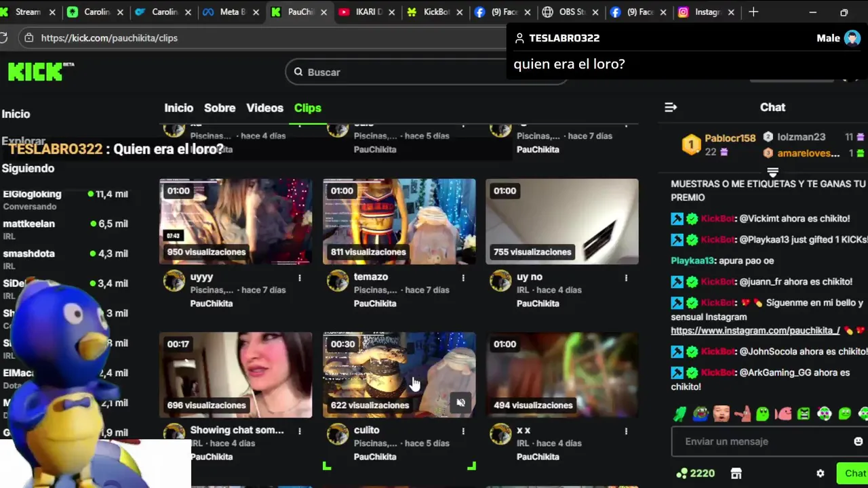Open the culito clip title
This screenshot has width=868, height=488.
[x=367, y=430]
